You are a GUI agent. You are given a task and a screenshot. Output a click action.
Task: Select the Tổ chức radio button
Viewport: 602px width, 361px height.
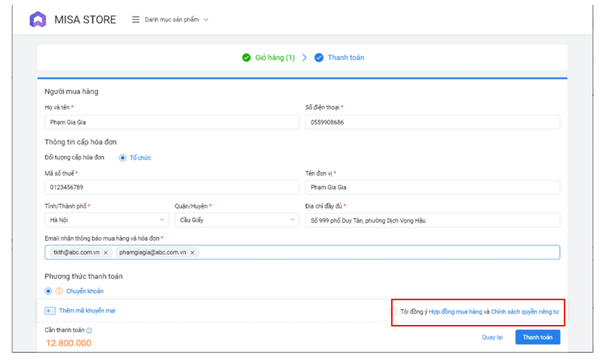click(x=122, y=158)
